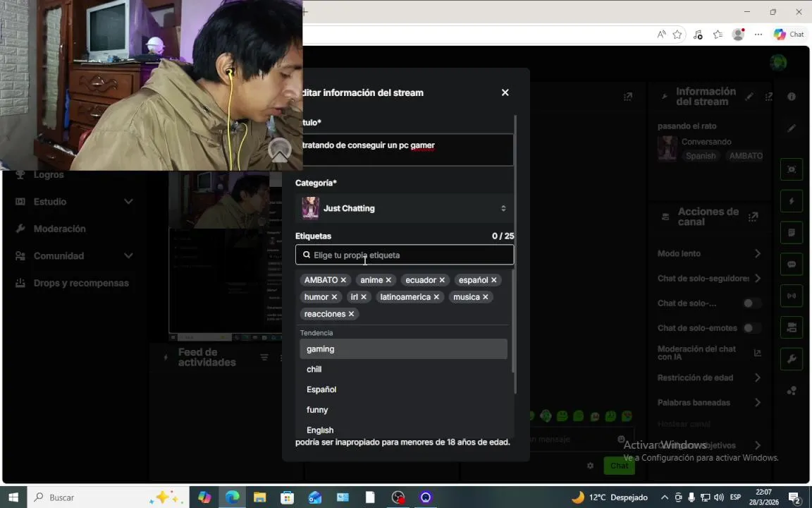The height and width of the screenshot is (508, 812).
Task: Click the AMBATO tag in stream info panel
Action: click(746, 155)
